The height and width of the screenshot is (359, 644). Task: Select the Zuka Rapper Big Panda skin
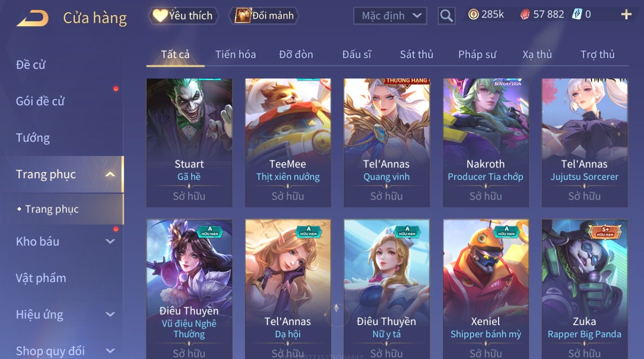pos(584,289)
